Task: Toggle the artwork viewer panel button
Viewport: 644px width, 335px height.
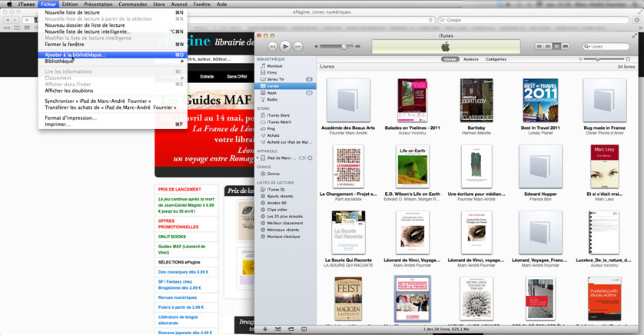Action: pyautogui.click(x=304, y=330)
